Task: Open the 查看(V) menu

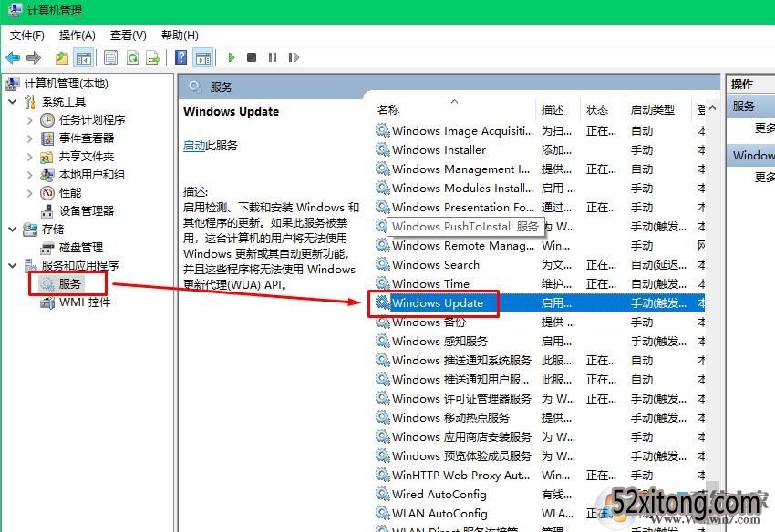Action: coord(129,36)
